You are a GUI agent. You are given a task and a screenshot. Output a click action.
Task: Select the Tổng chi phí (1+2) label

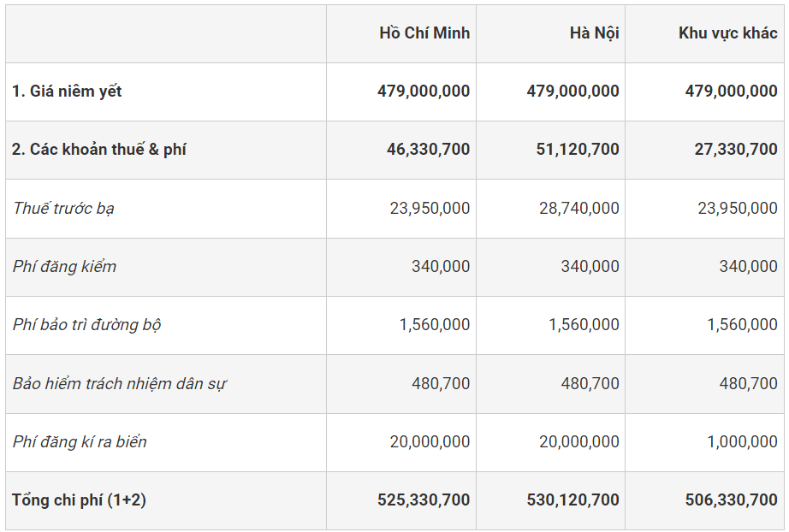click(79, 500)
